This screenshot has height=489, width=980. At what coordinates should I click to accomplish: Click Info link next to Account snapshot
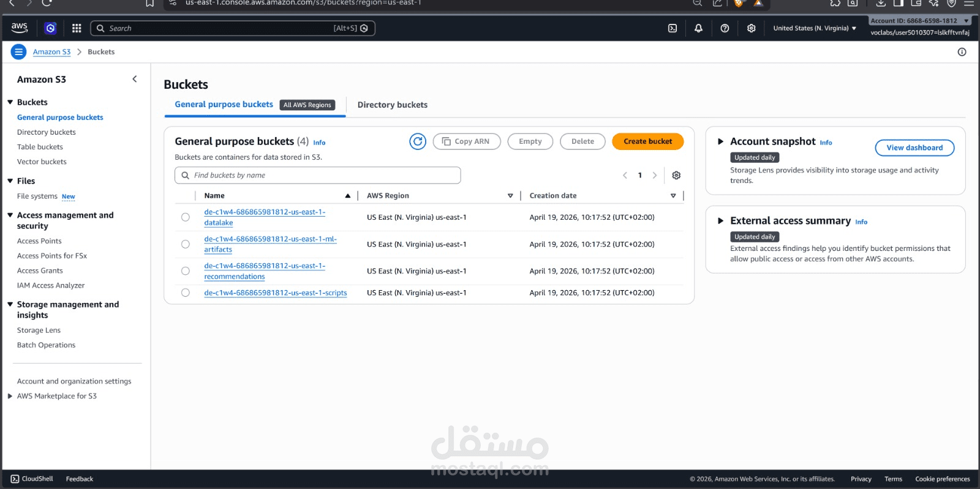pyautogui.click(x=826, y=143)
